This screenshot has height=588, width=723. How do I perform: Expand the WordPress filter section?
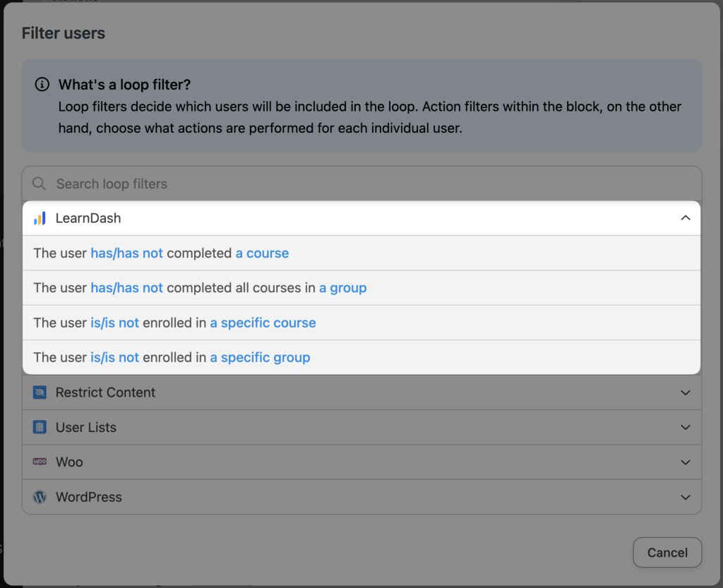[x=685, y=497]
